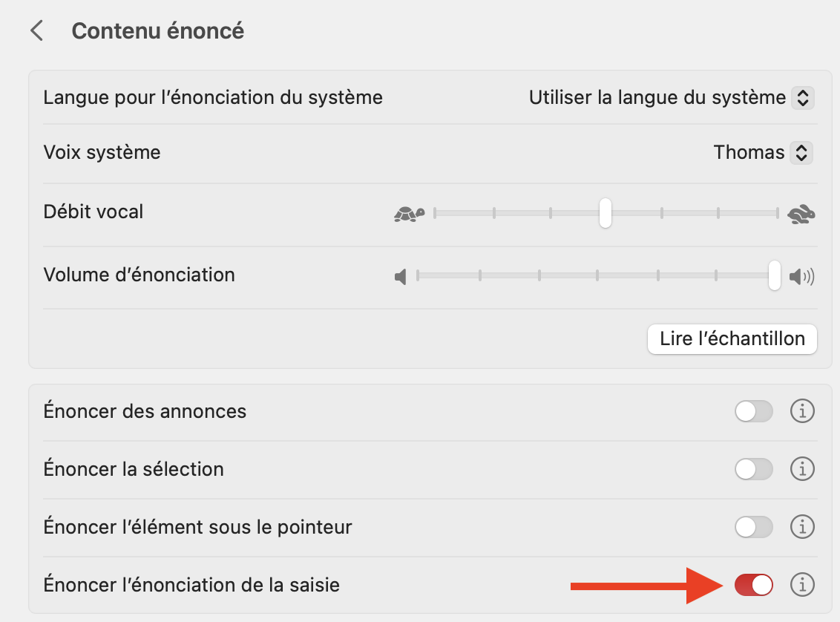Click the rabbit icon for fastest speech
840x622 pixels.
[801, 214]
